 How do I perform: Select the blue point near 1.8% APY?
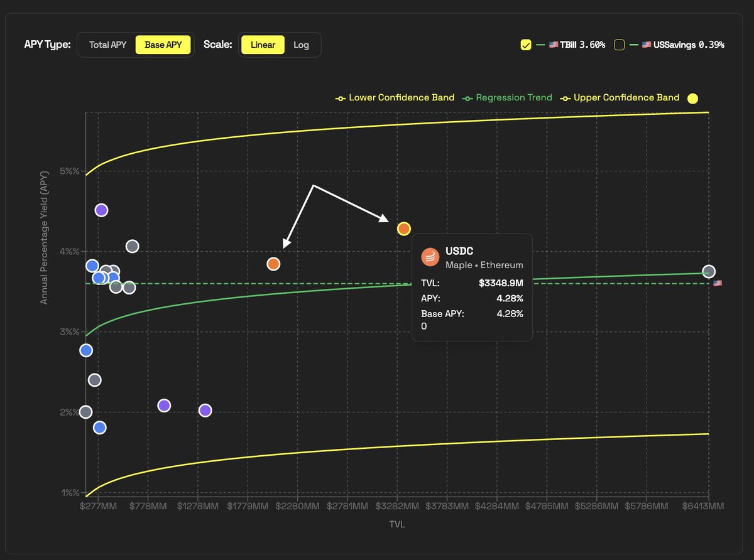99,428
